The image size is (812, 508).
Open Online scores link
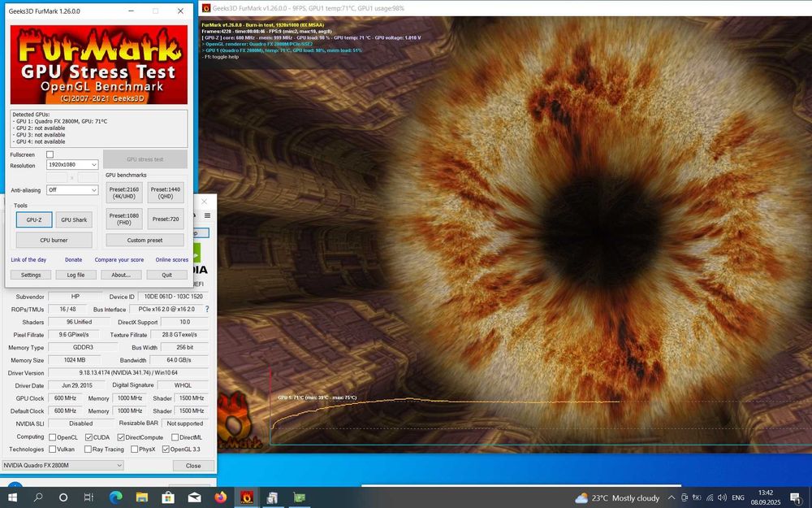(172, 260)
